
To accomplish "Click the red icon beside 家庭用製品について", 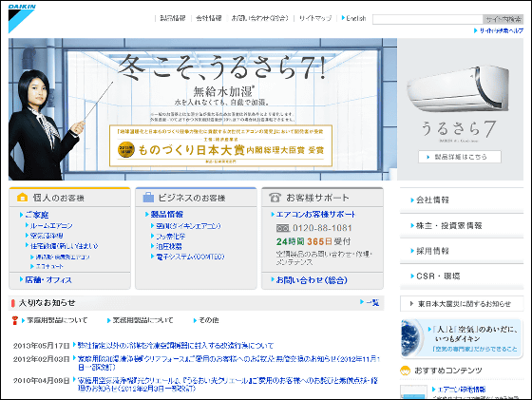I will pyautogui.click(x=14, y=320).
